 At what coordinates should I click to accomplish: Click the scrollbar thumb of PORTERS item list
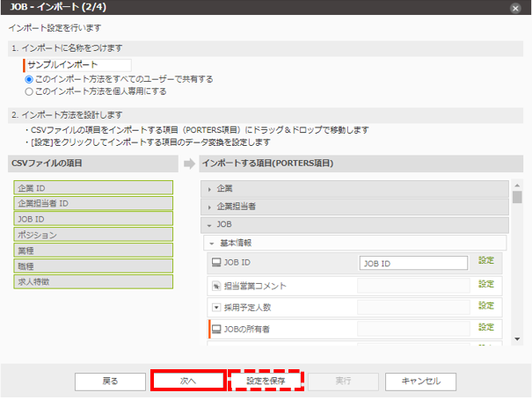pos(517,197)
